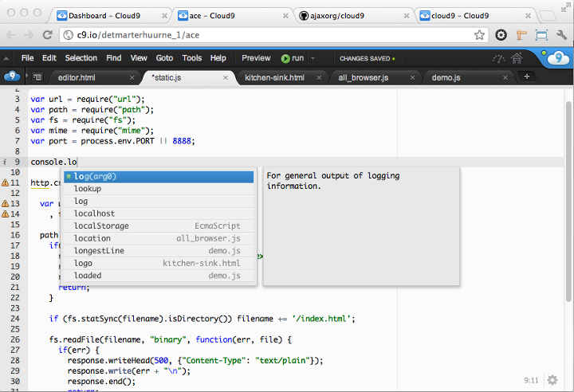The width and height of the screenshot is (574, 392).
Task: Click the browser back arrow
Action: 11,35
